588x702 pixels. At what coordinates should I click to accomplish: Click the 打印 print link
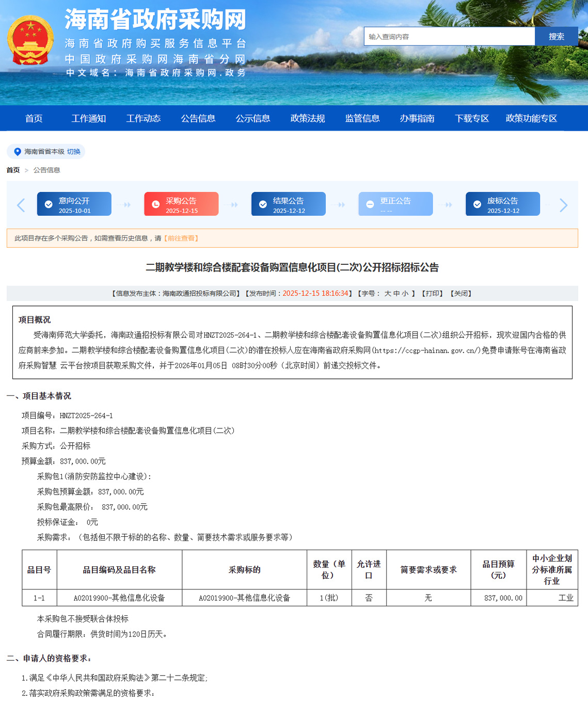tap(433, 294)
